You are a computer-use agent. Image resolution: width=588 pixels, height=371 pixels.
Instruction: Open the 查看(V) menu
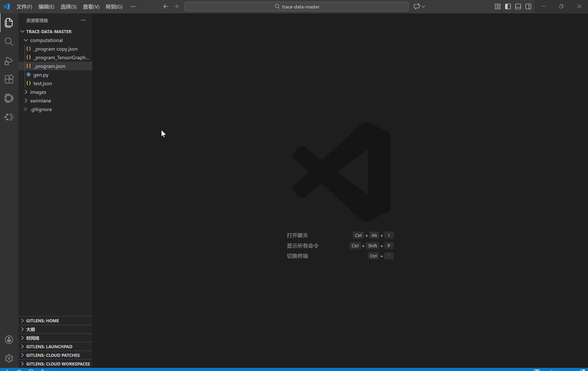pos(91,7)
